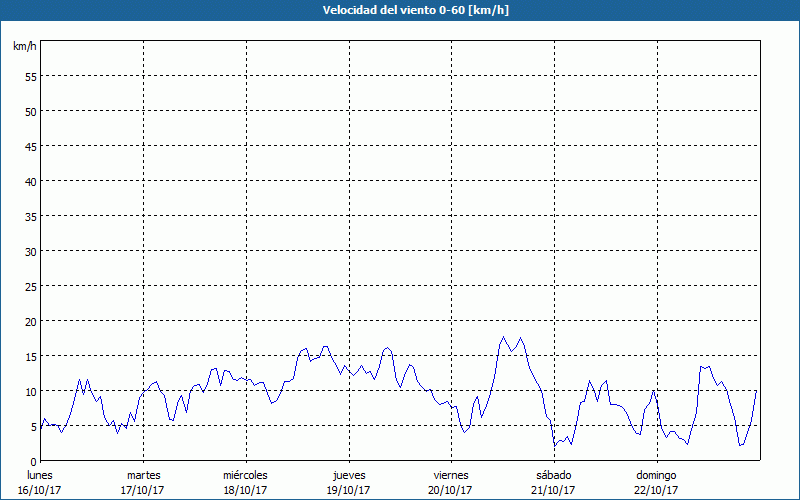
Task: Click the lowest wind speed dip at sábado
Action: pos(555,446)
